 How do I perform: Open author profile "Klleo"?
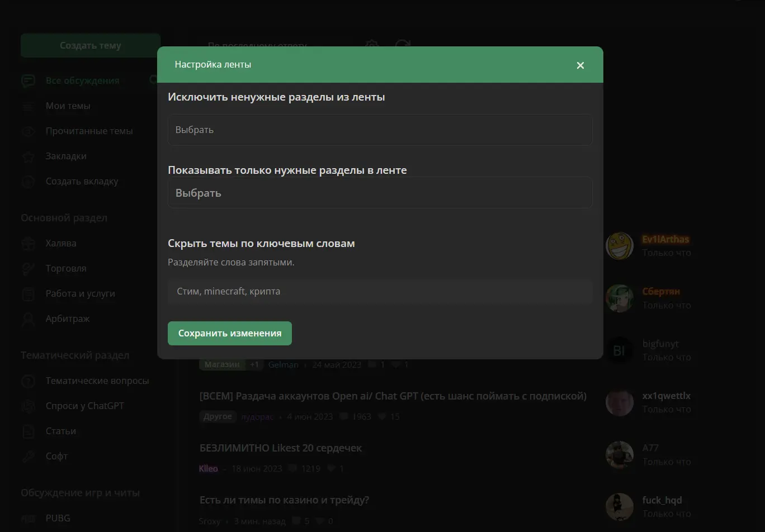209,469
